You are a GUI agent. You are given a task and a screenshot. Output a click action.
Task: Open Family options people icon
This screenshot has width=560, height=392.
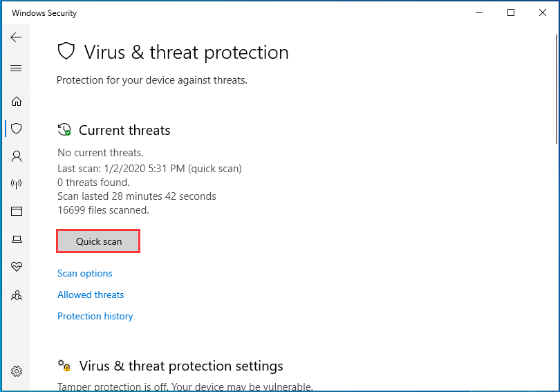point(17,296)
